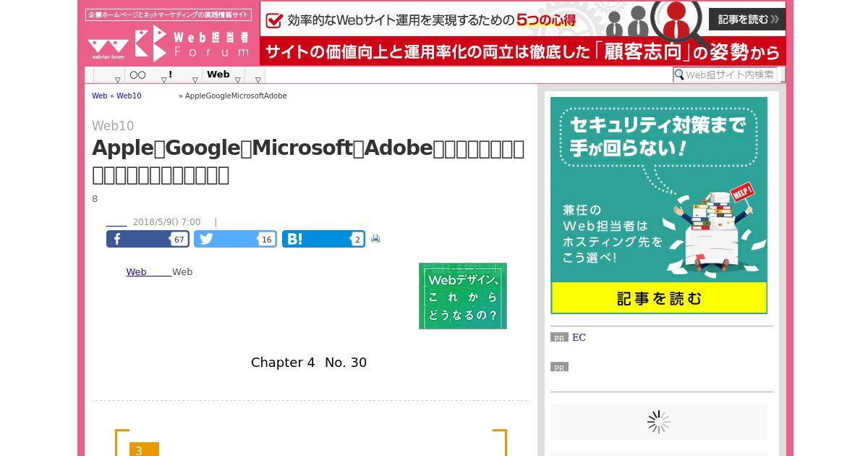The height and width of the screenshot is (456, 868).
Task: Expand the 'Web' navigation menu
Action: pos(223,75)
